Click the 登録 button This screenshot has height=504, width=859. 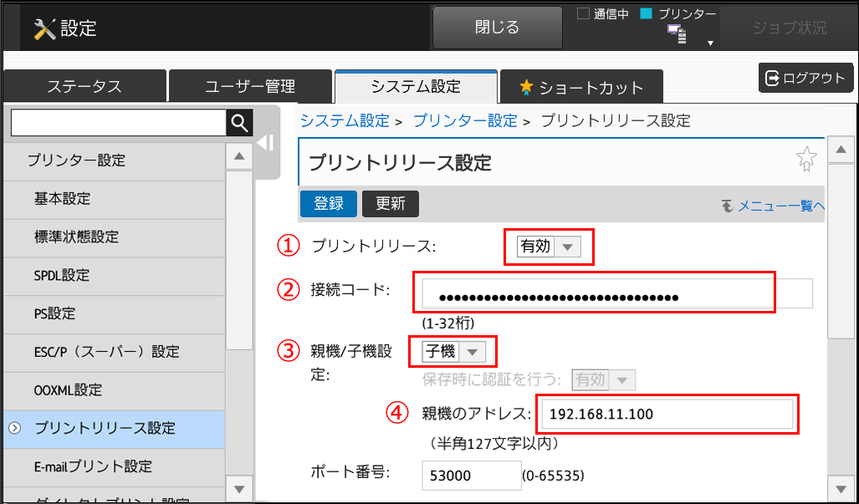(x=328, y=204)
